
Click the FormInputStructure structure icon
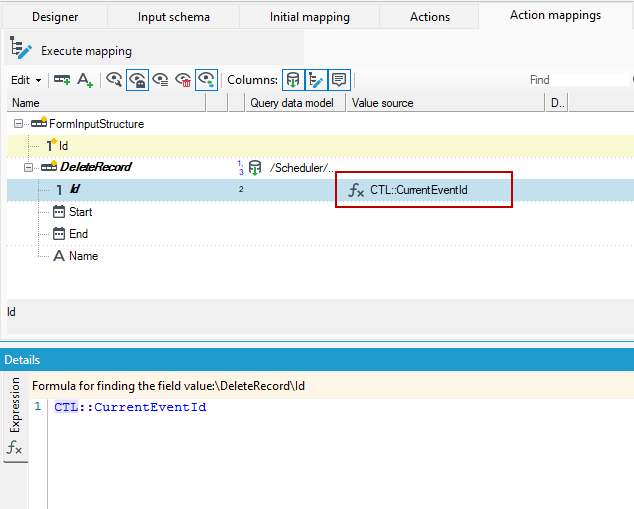tap(39, 122)
